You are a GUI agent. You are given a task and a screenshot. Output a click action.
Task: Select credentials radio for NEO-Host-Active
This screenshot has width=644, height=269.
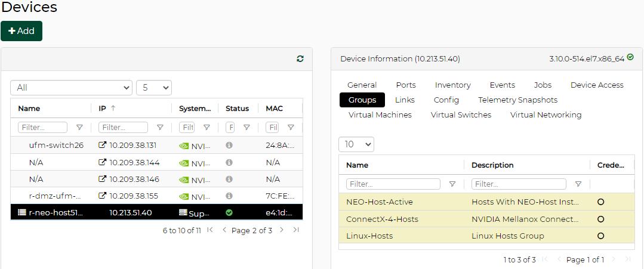[600, 202]
